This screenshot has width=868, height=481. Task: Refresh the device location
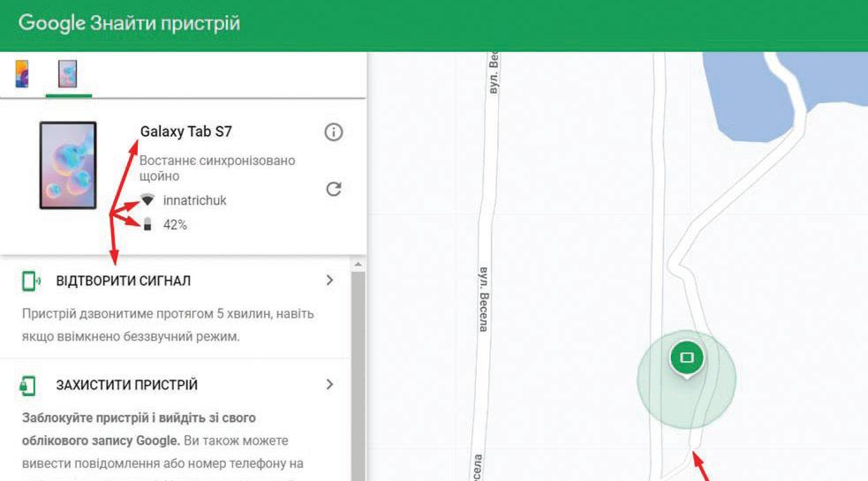[333, 189]
